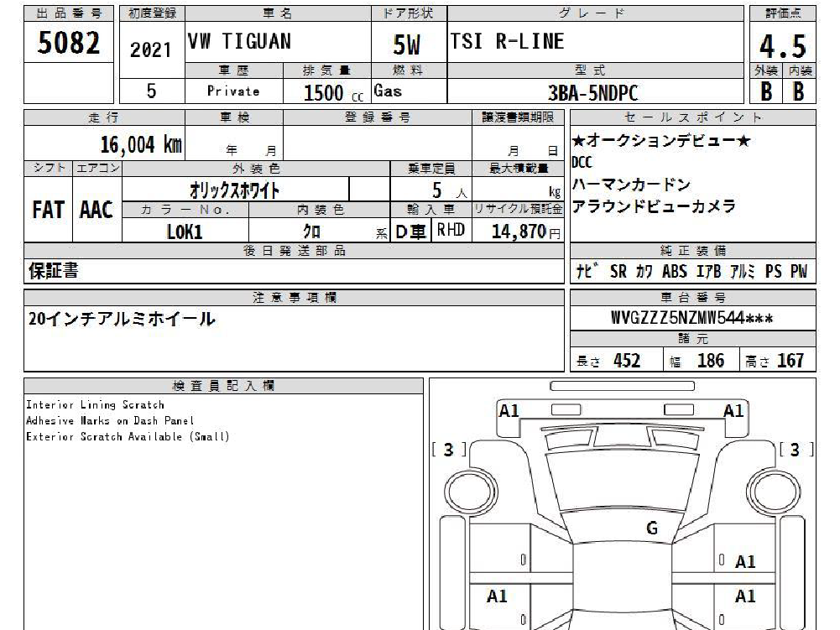840x630 pixels.
Task: Select the vehicle history value Private
Action: (x=233, y=91)
